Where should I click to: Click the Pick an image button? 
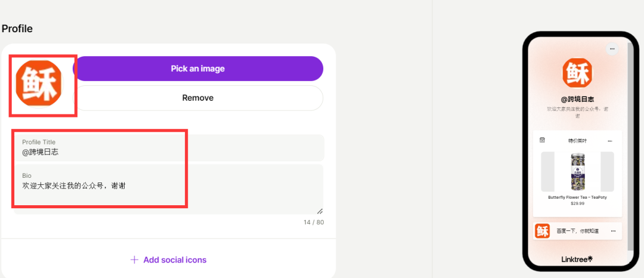(x=198, y=69)
